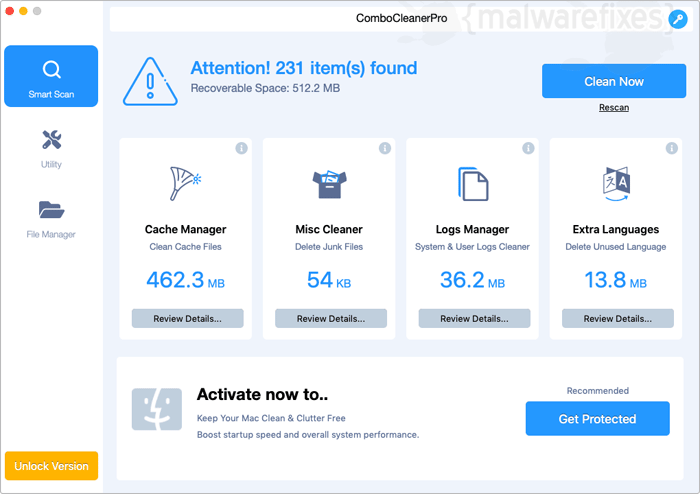The image size is (700, 494).
Task: Click the 54 KB junk size value
Action: (x=329, y=280)
